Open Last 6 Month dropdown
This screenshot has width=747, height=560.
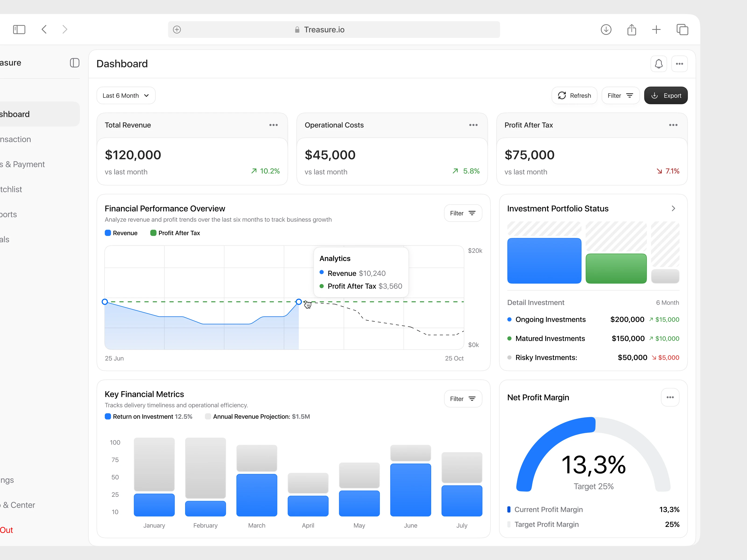click(126, 95)
